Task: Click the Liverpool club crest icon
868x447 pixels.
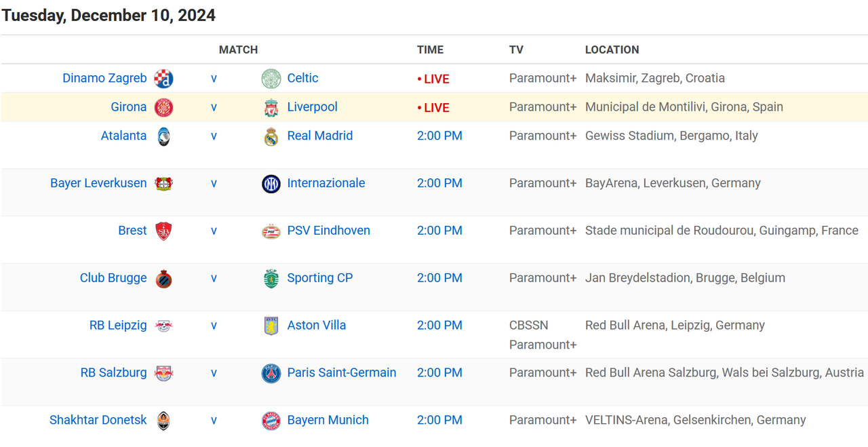Action: 271,107
